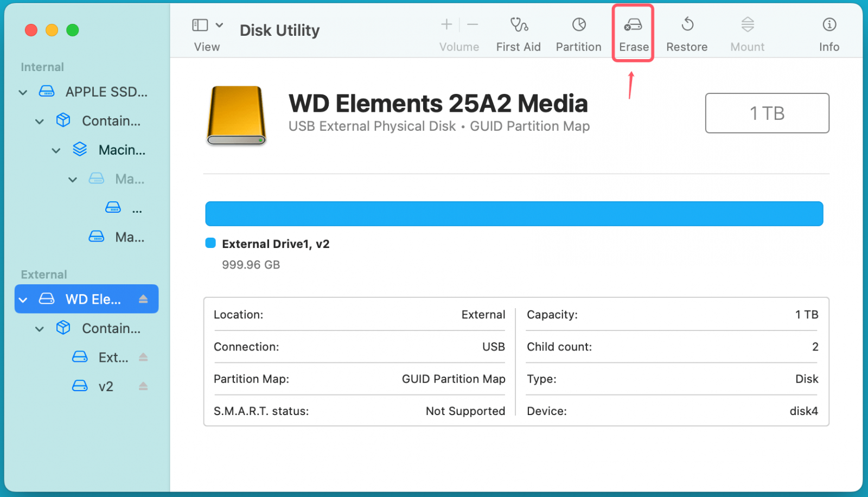868x497 pixels.
Task: Click the 1 TB capacity box
Action: coord(767,113)
